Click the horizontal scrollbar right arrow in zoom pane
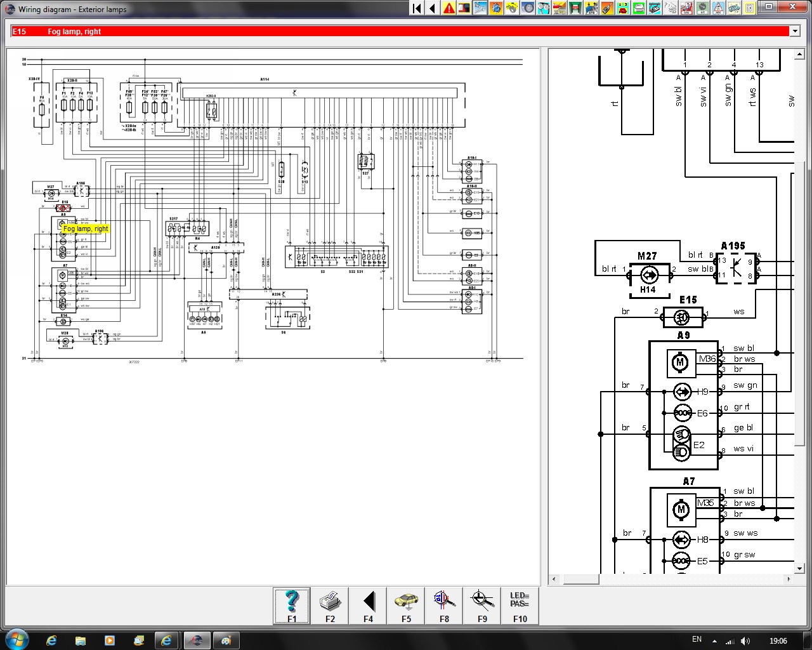812x650 pixels. (789, 579)
